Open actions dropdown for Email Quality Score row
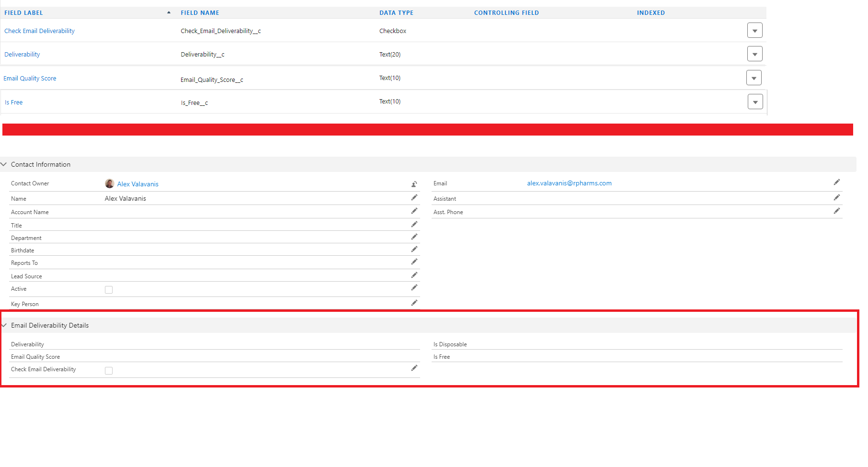Image resolution: width=868 pixels, height=467 pixels. pos(754,78)
